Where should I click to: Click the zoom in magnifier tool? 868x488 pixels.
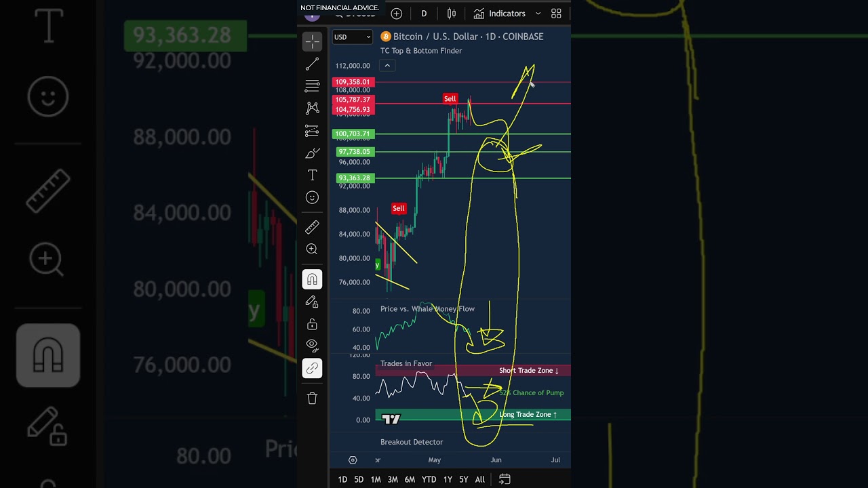pyautogui.click(x=312, y=249)
